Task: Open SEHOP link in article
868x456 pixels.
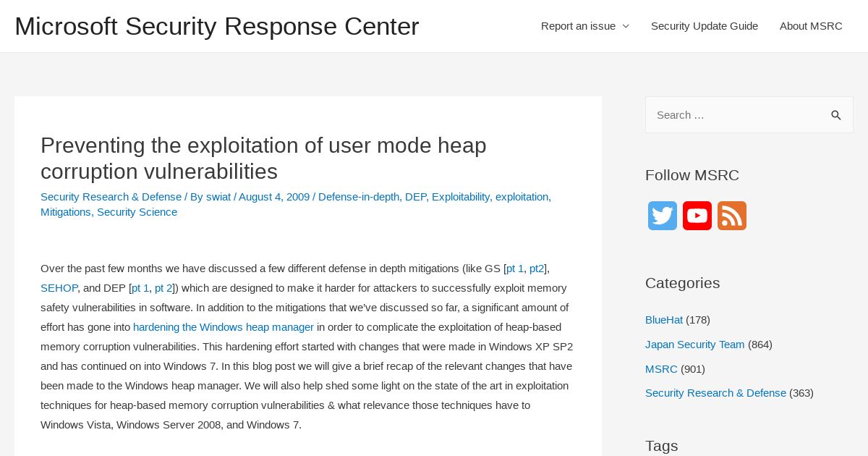Action: [x=59, y=288]
